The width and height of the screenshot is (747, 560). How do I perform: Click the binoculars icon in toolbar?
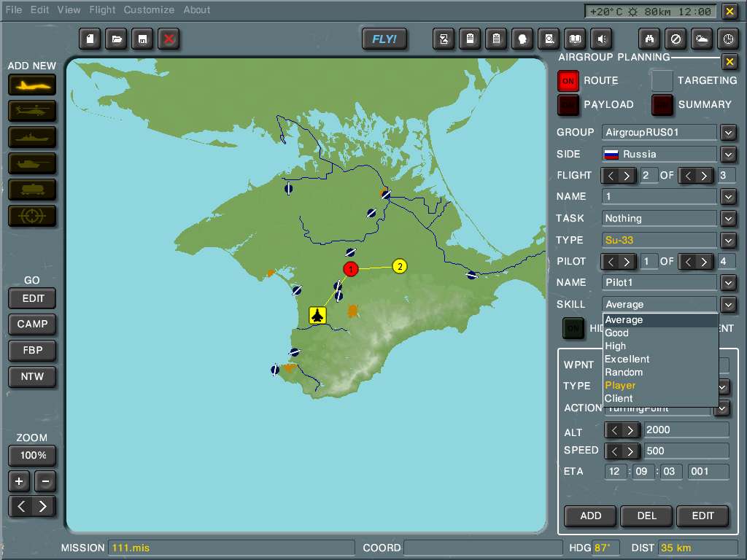point(650,39)
